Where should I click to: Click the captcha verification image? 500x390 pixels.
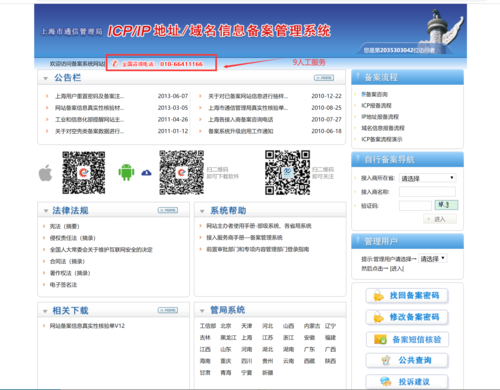click(446, 205)
